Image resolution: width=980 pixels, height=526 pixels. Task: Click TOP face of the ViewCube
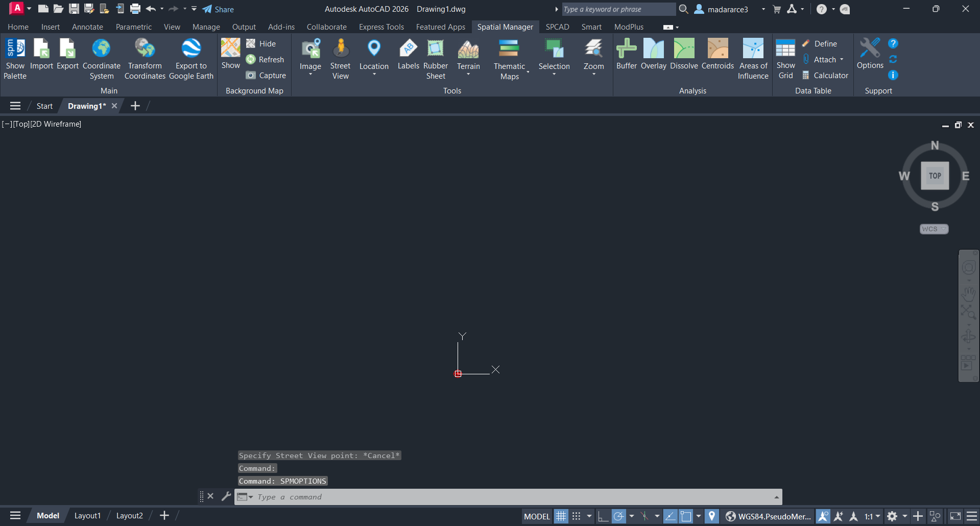pyautogui.click(x=935, y=176)
